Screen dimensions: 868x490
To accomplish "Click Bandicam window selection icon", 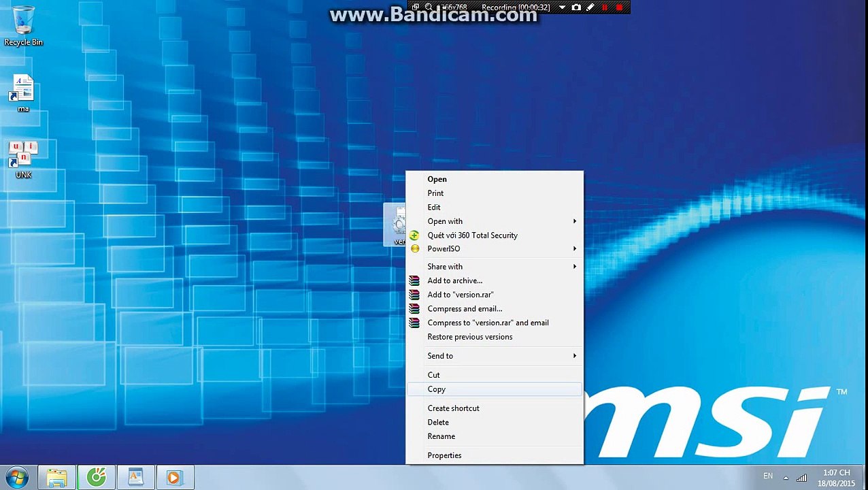I will coord(415,7).
